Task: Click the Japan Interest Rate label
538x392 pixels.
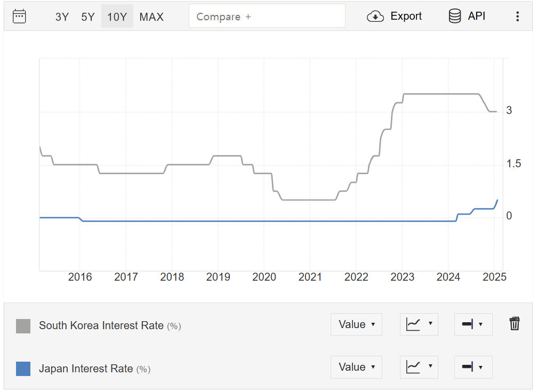Action: point(86,369)
